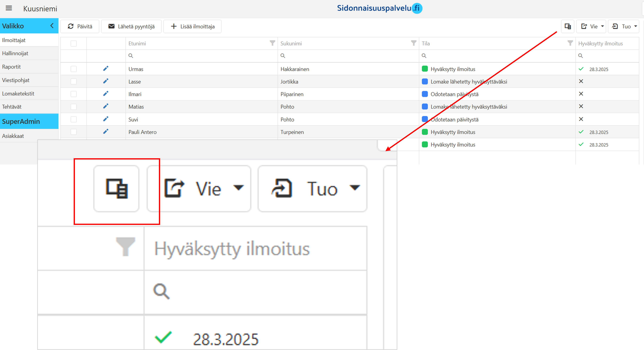Check the box on Suvi Pohto row
Viewport: 644px width, 350px height.
[73, 119]
